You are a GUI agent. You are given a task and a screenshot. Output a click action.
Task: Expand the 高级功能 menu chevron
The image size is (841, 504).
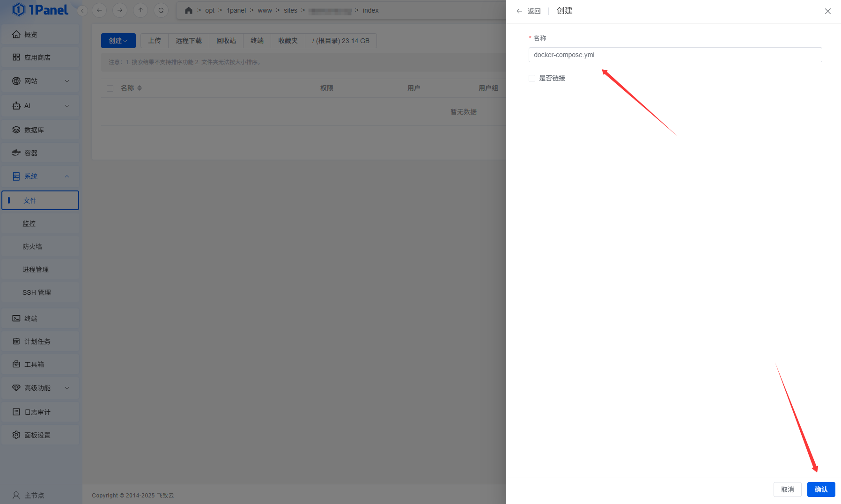(x=67, y=388)
